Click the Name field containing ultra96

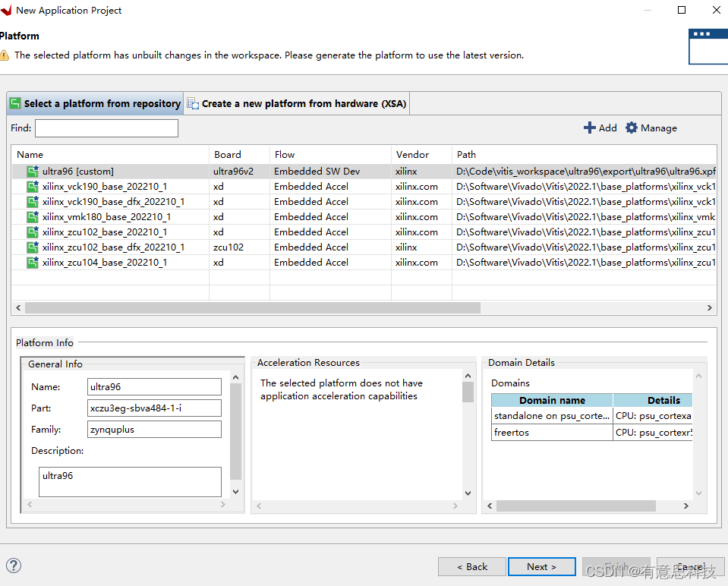[x=154, y=387]
